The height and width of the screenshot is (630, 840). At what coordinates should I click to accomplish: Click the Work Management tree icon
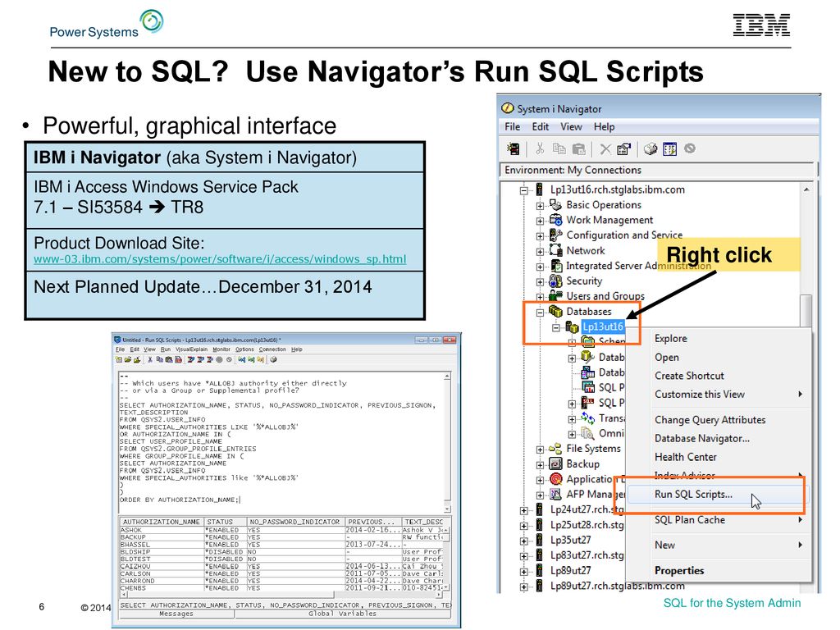coord(555,220)
